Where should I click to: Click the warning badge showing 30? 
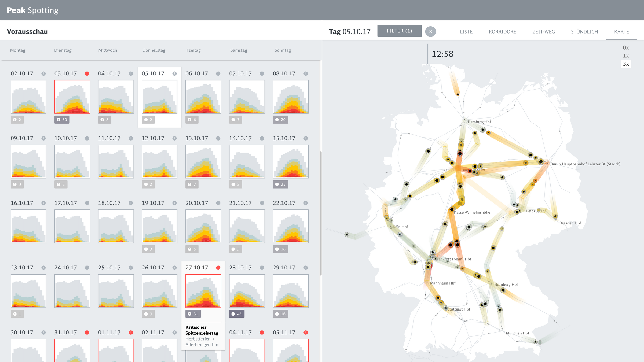point(62,120)
